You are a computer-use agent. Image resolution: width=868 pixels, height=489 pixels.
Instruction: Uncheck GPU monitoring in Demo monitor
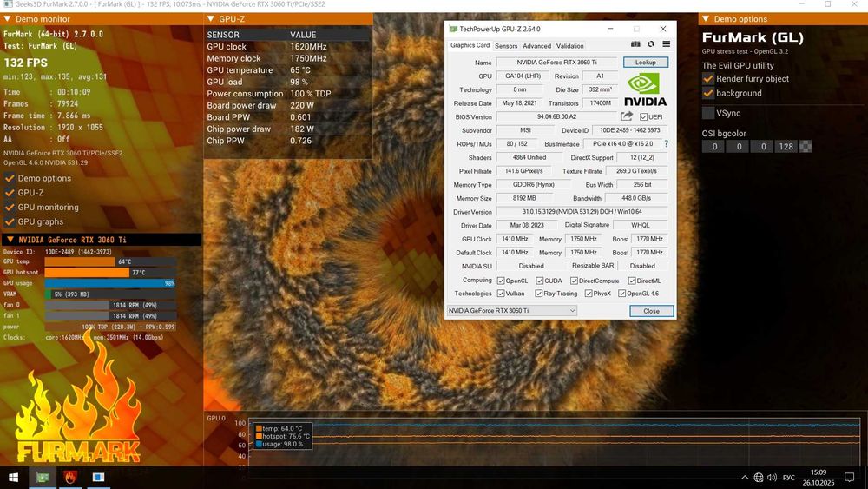[10, 207]
